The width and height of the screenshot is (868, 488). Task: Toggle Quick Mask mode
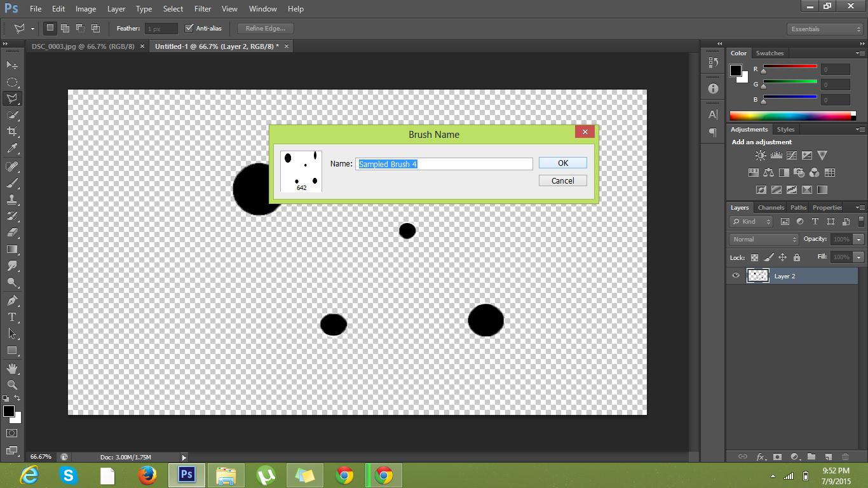12,433
